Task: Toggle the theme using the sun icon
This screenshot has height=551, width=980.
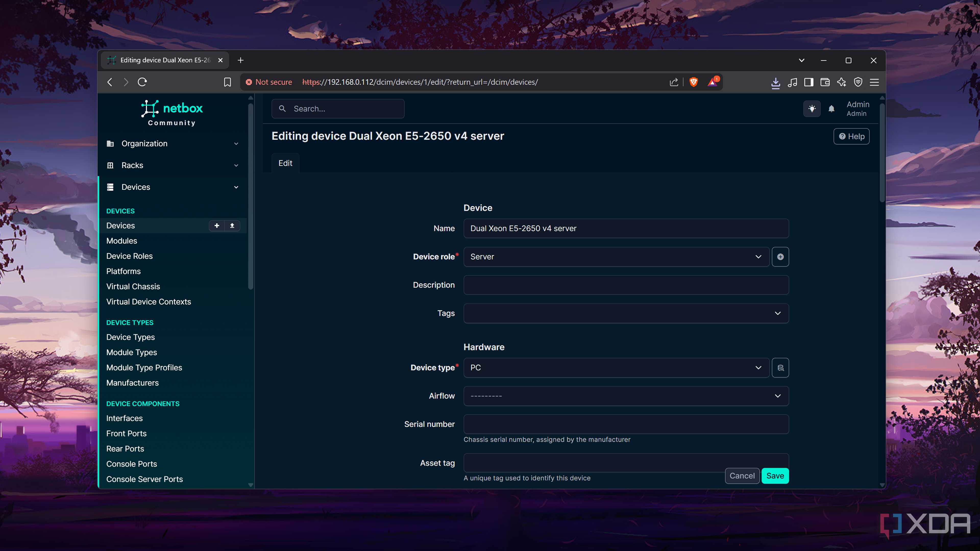Action: (x=812, y=109)
